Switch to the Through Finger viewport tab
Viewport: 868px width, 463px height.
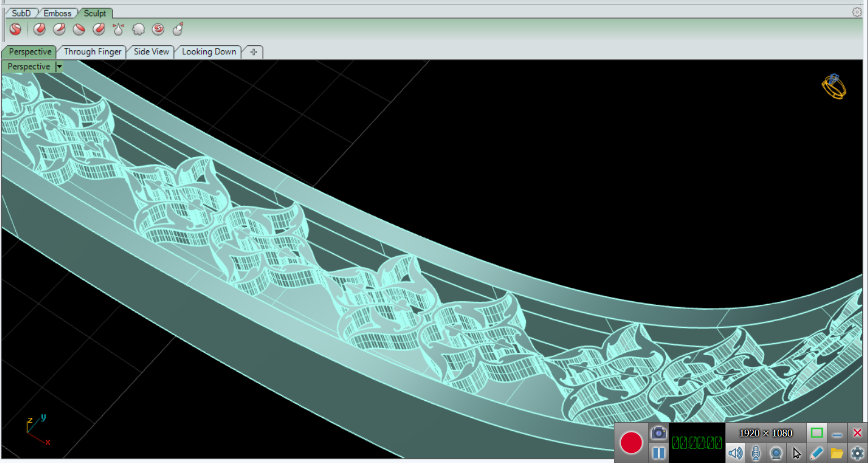93,51
